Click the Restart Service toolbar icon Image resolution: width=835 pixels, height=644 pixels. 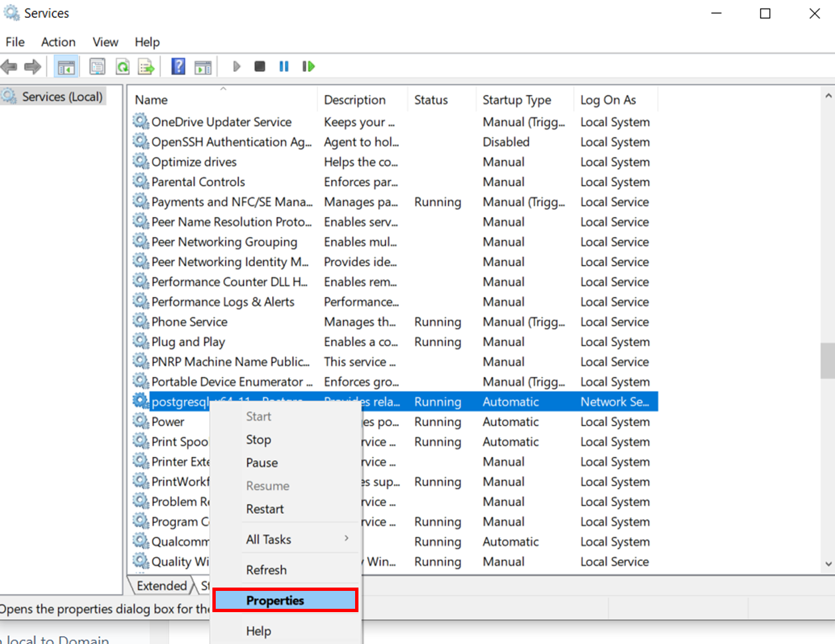pyautogui.click(x=308, y=66)
